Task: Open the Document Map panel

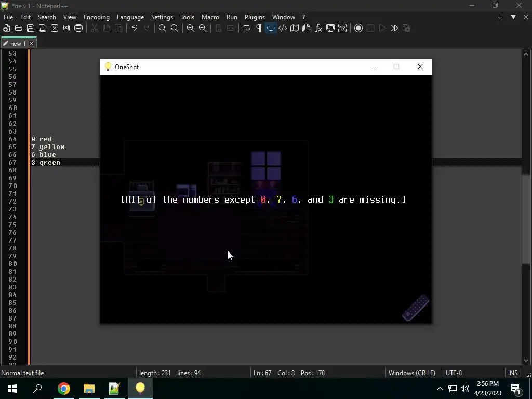Action: (x=295, y=28)
